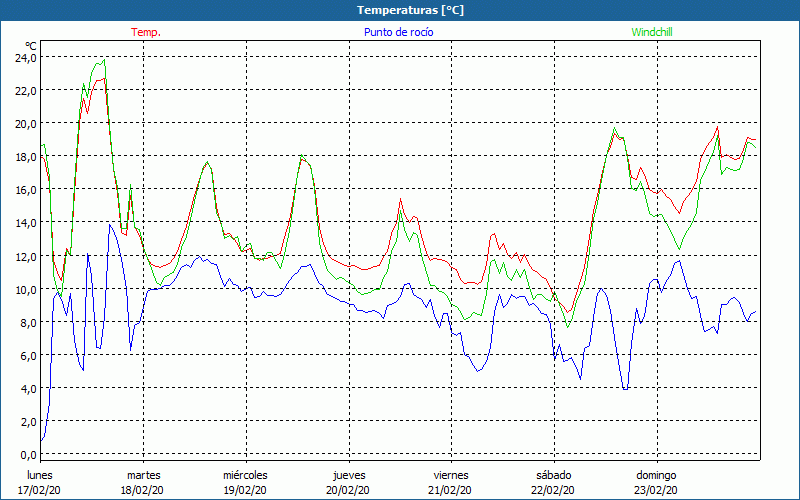Click the 17/02/20 date label
Viewport: 800px width, 500px height.
pyautogui.click(x=39, y=490)
